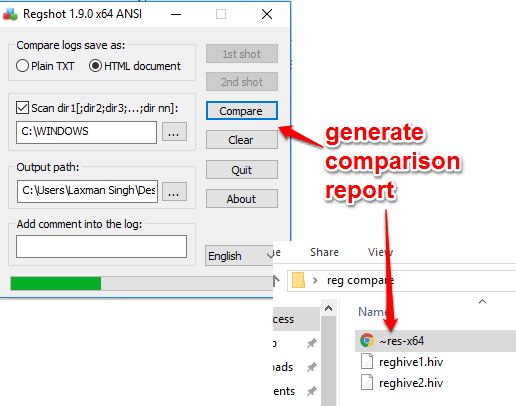Select the 'ents' navigation pane item

284,391
